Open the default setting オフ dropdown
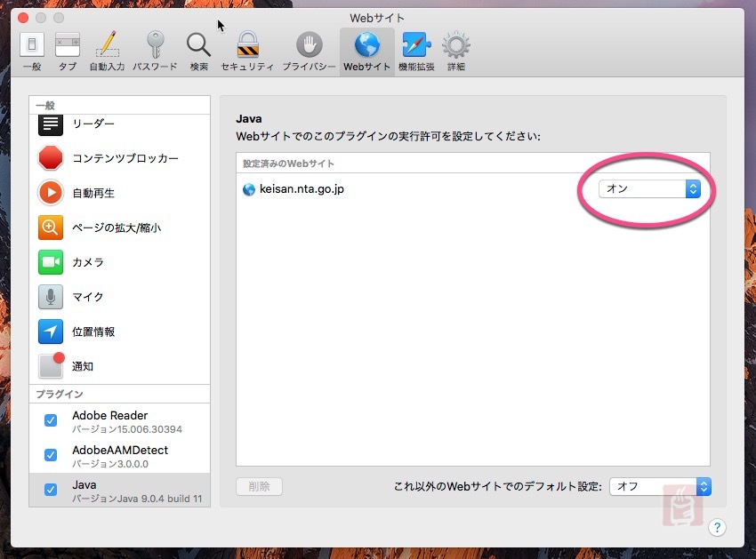 coord(660,486)
